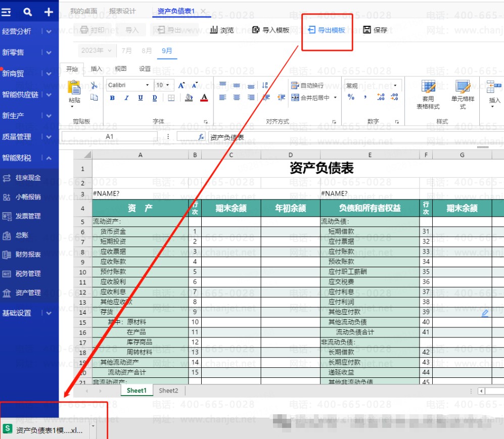Click the red font color icon

(x=204, y=97)
